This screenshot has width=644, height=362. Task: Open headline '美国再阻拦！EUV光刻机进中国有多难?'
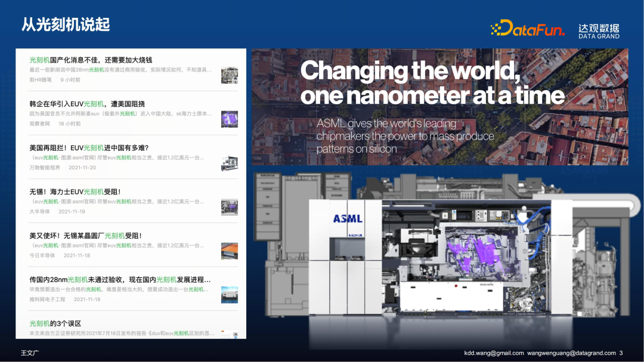pos(89,148)
